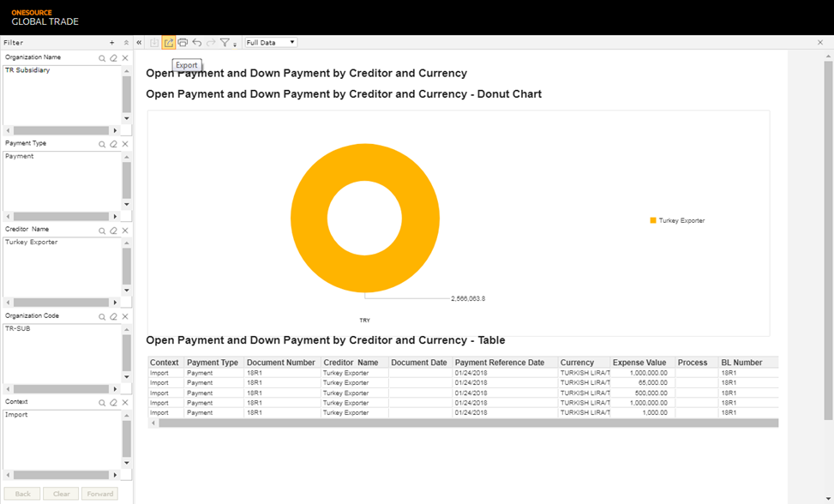Click the Forward button
The image size is (834, 504).
pos(100,494)
